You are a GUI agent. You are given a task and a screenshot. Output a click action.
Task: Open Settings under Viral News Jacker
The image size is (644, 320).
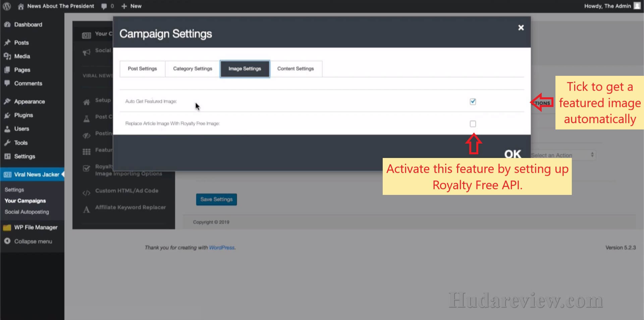14,190
